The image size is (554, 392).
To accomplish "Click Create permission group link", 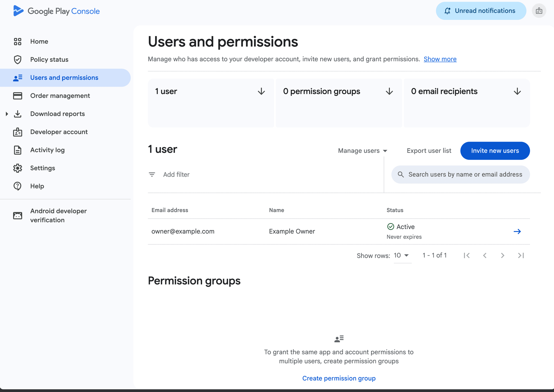I will [x=339, y=378].
